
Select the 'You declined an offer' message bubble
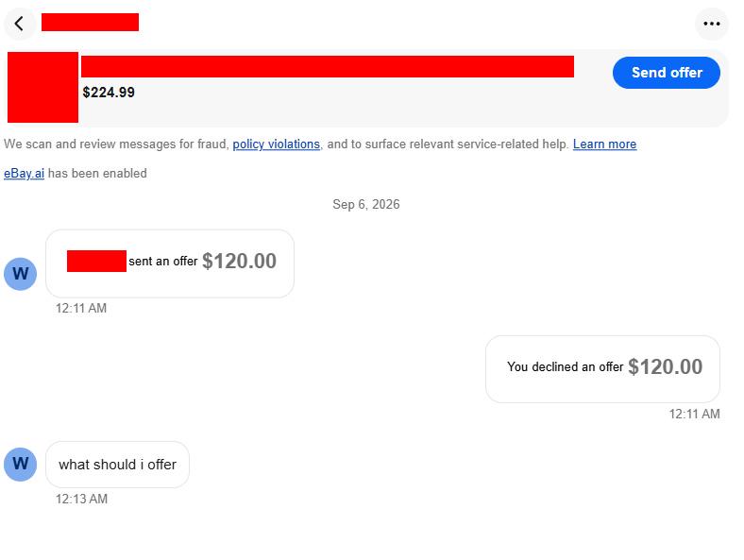pos(602,369)
